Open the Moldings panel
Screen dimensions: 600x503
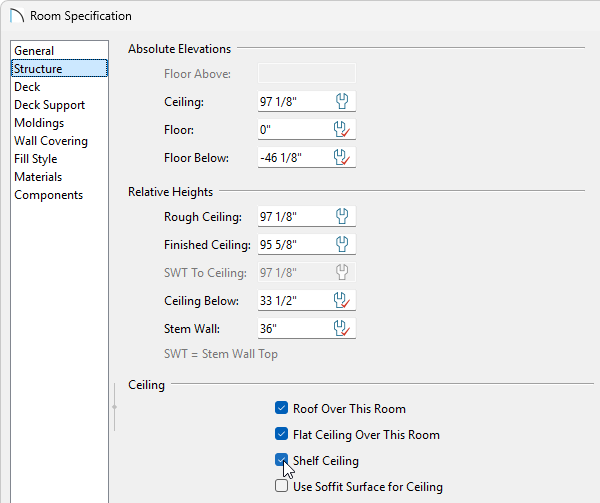click(x=59, y=123)
